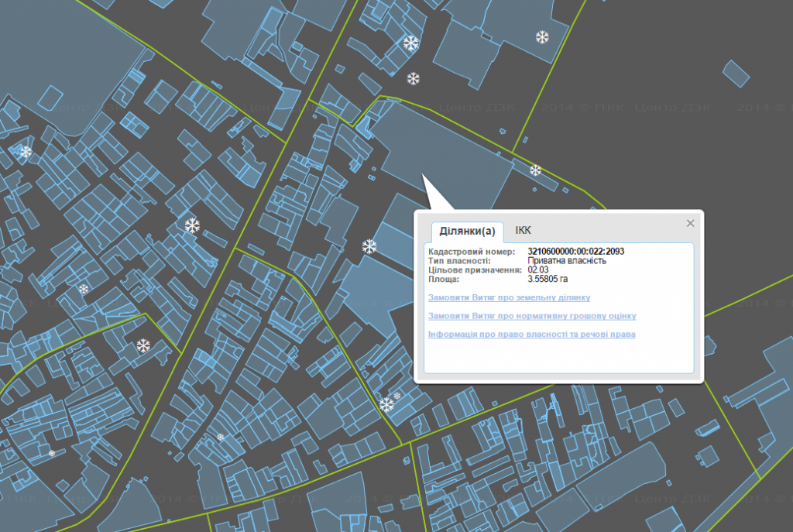793x532 pixels.
Task: Click the small snowflake at bottom center-left of the map
Action: coord(220,437)
